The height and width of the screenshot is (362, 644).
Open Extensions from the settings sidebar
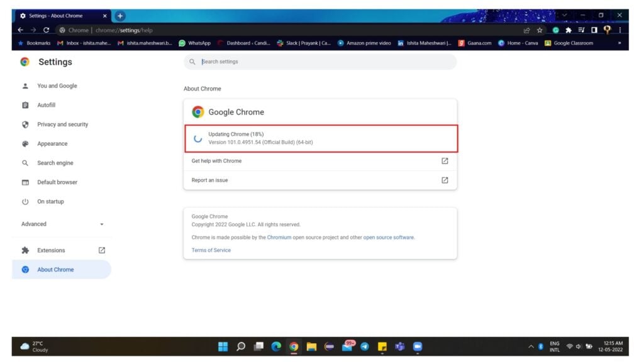tap(52, 250)
